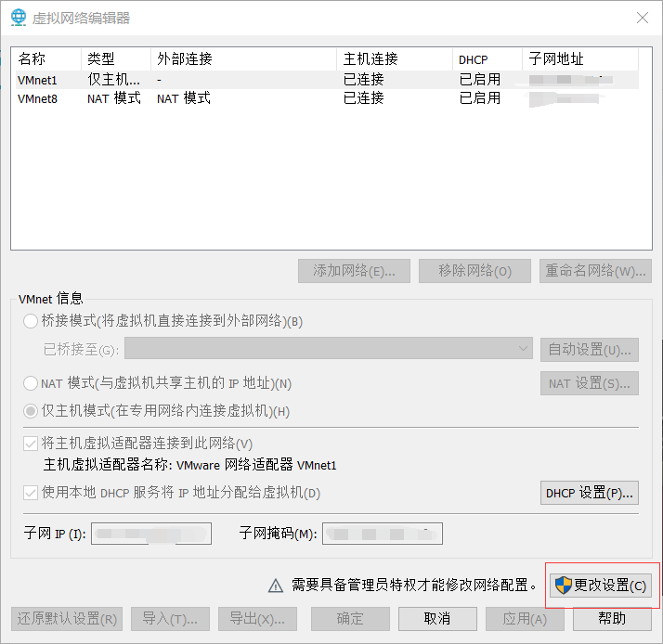This screenshot has width=663, height=644.
Task: Open the 已桥接至 dropdown list
Action: pyautogui.click(x=328, y=348)
